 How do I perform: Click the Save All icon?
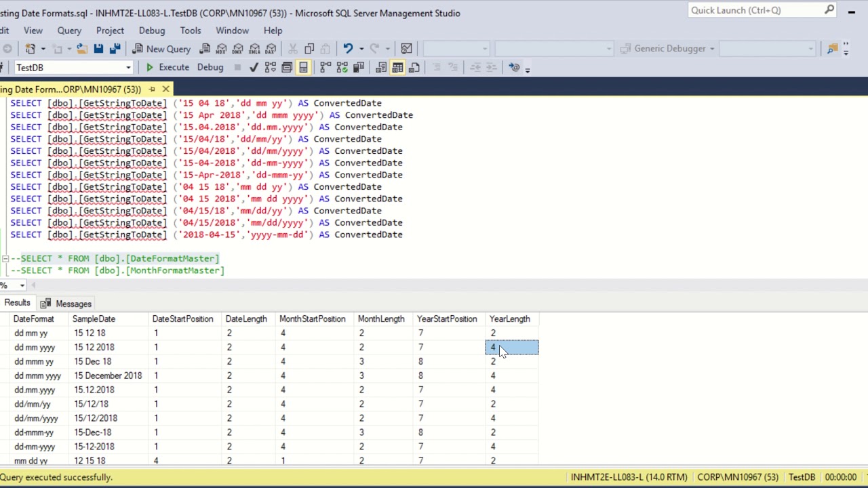(x=115, y=48)
